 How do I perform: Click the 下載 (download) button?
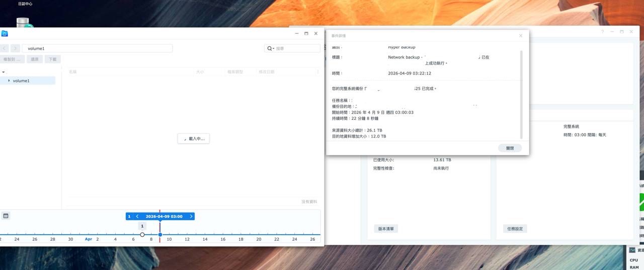pos(52,59)
